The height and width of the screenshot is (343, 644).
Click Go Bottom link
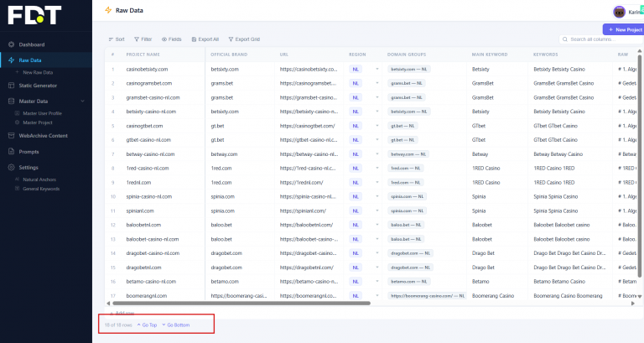point(176,325)
